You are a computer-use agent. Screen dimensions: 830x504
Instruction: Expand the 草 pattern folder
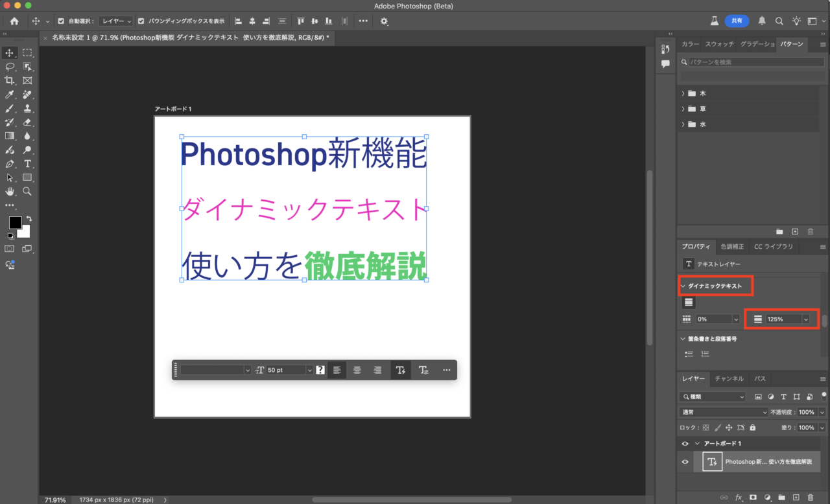click(x=683, y=109)
